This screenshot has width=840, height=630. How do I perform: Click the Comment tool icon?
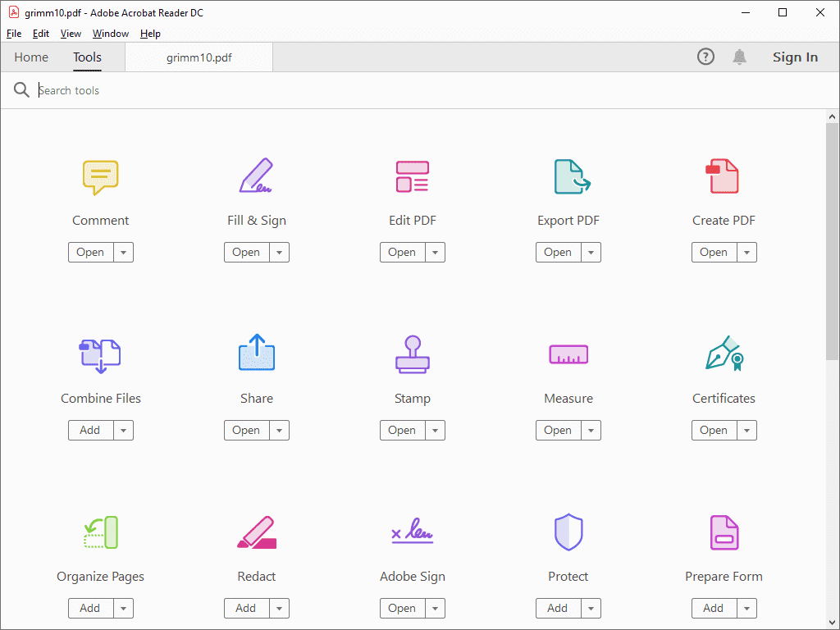101,177
